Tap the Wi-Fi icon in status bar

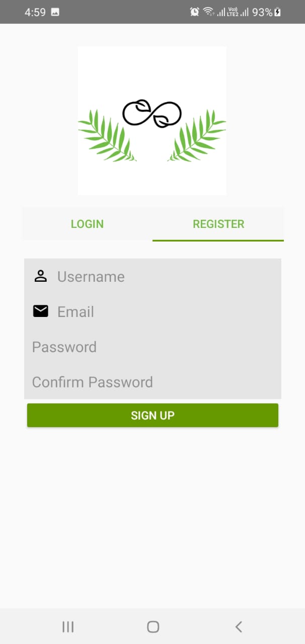point(208,12)
